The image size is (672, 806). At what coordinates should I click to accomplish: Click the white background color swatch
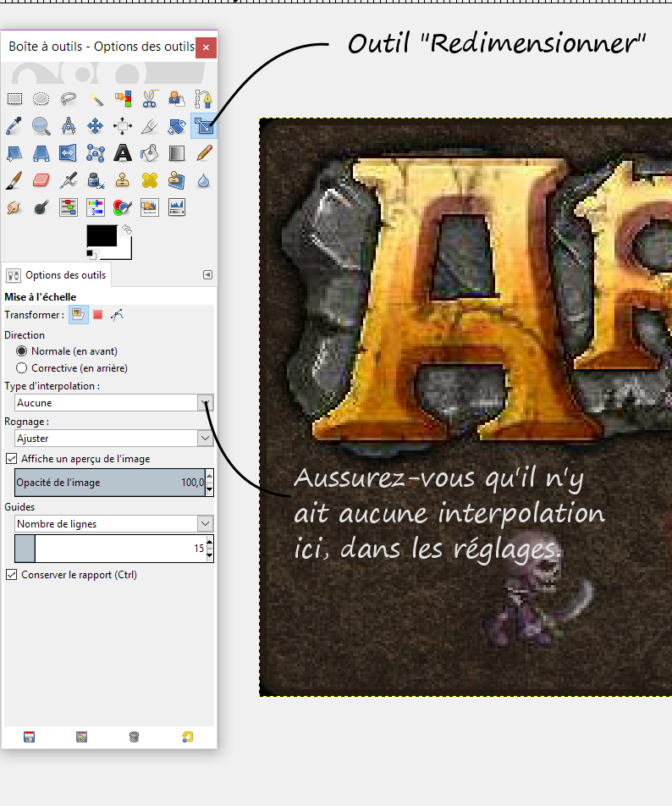[x=125, y=252]
